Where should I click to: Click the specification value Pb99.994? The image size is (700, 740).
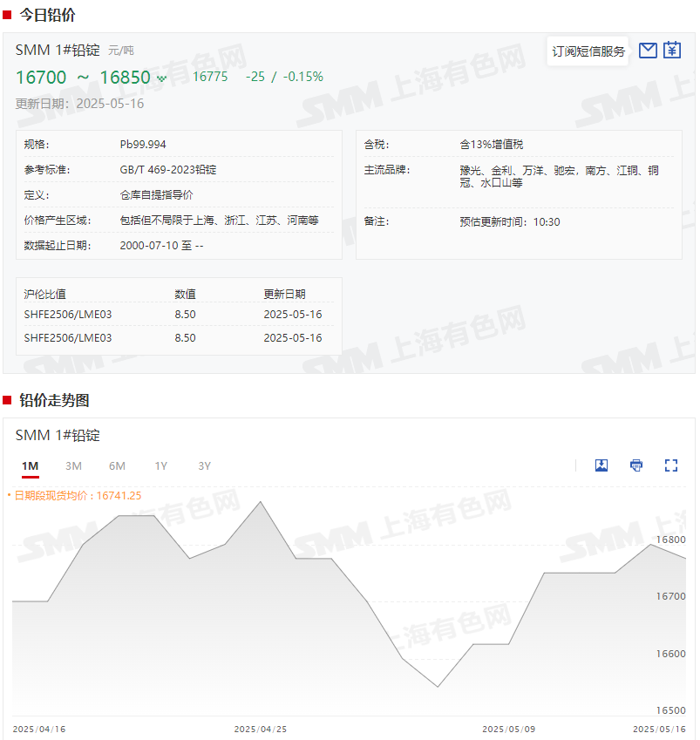(x=143, y=145)
